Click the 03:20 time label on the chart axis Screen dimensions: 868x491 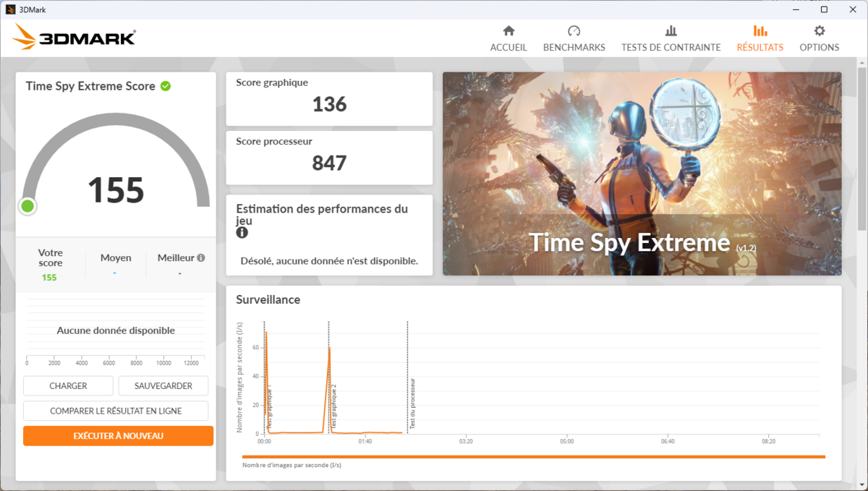pyautogui.click(x=466, y=441)
